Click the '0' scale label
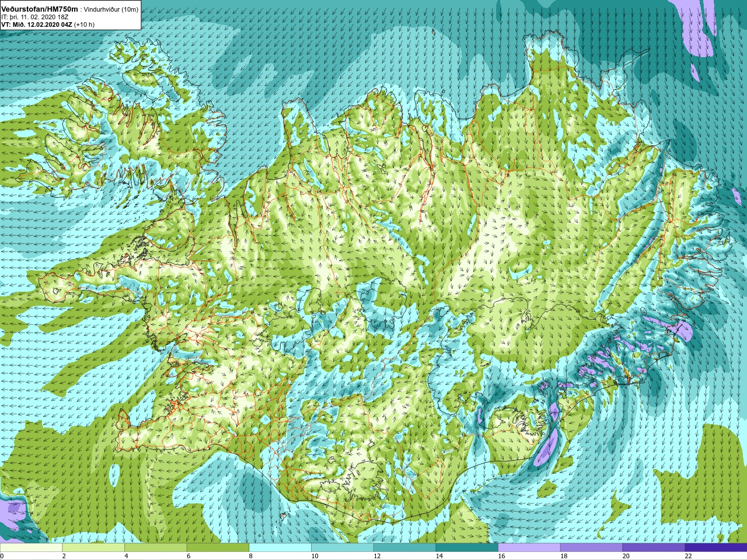This screenshot has width=747, height=560. pos(2,556)
